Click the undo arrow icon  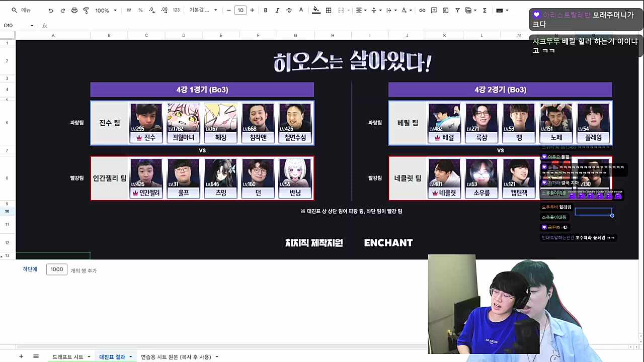click(51, 10)
